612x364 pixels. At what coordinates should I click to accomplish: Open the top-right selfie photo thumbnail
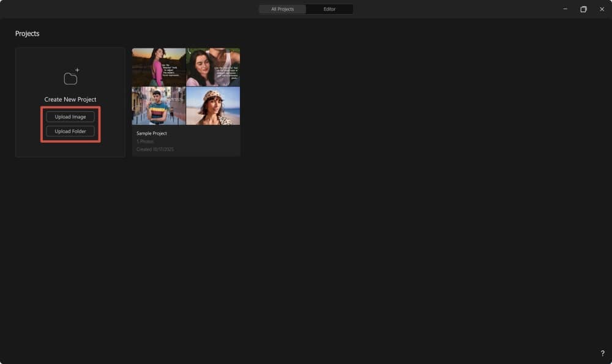point(213,66)
